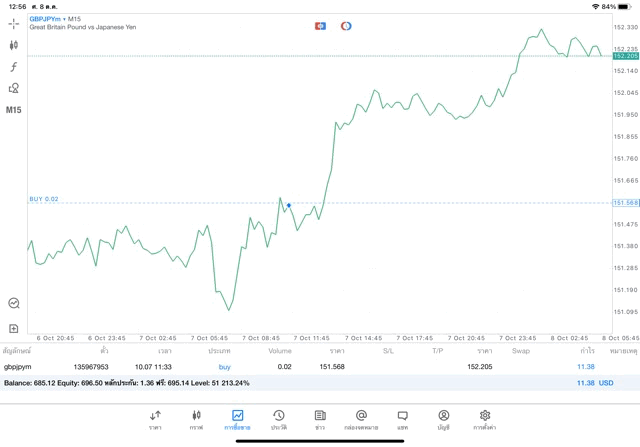Tap the new order icon in left sidebar
This screenshot has height=447, width=640.
coord(14,328)
